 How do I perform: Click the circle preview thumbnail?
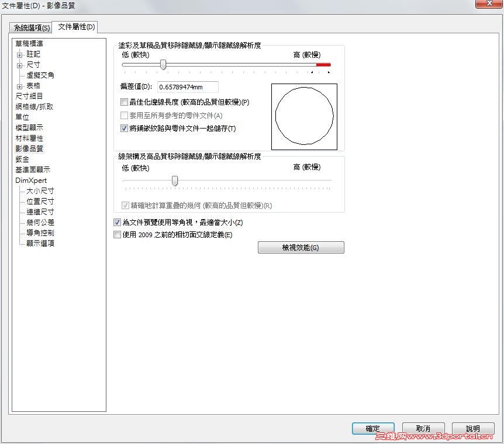pyautogui.click(x=305, y=117)
